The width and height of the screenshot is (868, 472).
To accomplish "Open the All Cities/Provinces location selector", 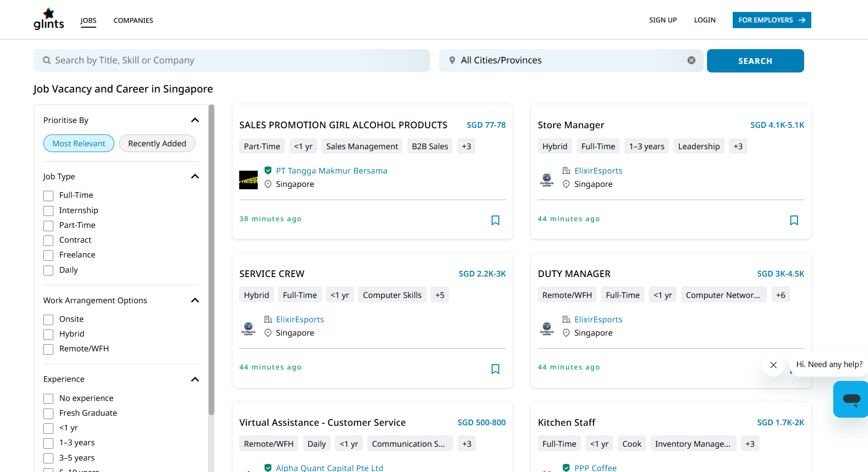I will click(571, 61).
